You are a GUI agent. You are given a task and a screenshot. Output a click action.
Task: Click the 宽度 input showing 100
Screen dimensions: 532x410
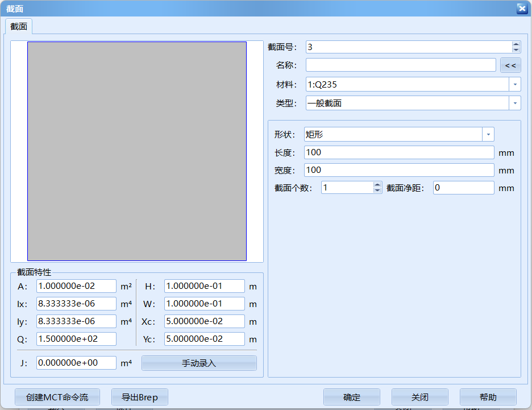(x=398, y=170)
